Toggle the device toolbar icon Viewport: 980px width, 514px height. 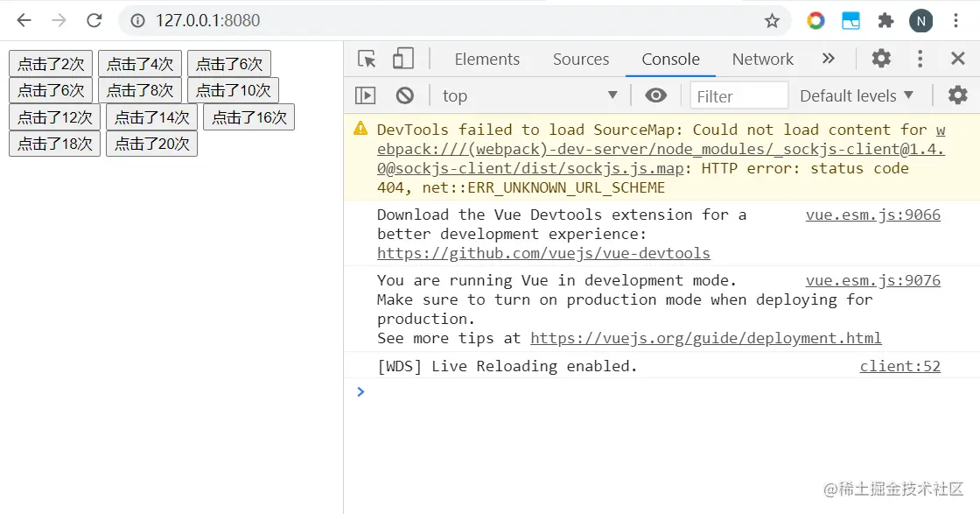point(402,59)
